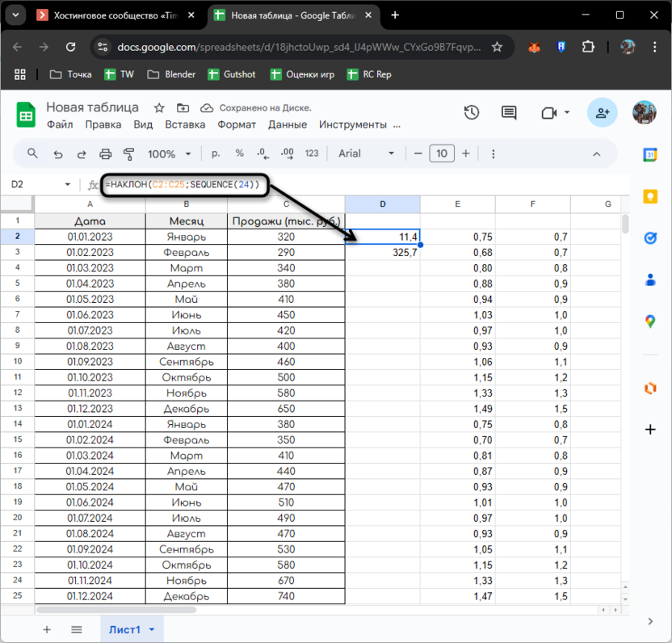Open Google Keep in side panel
The width and height of the screenshot is (672, 643).
click(x=650, y=196)
